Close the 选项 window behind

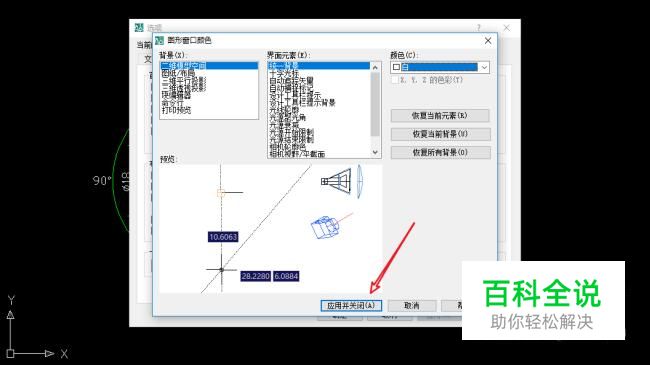click(x=507, y=28)
